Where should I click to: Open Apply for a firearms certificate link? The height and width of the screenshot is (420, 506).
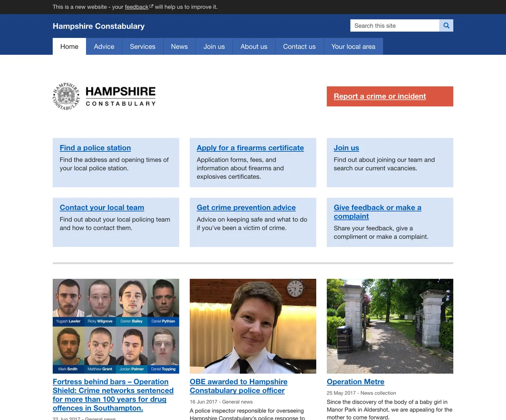(250, 148)
